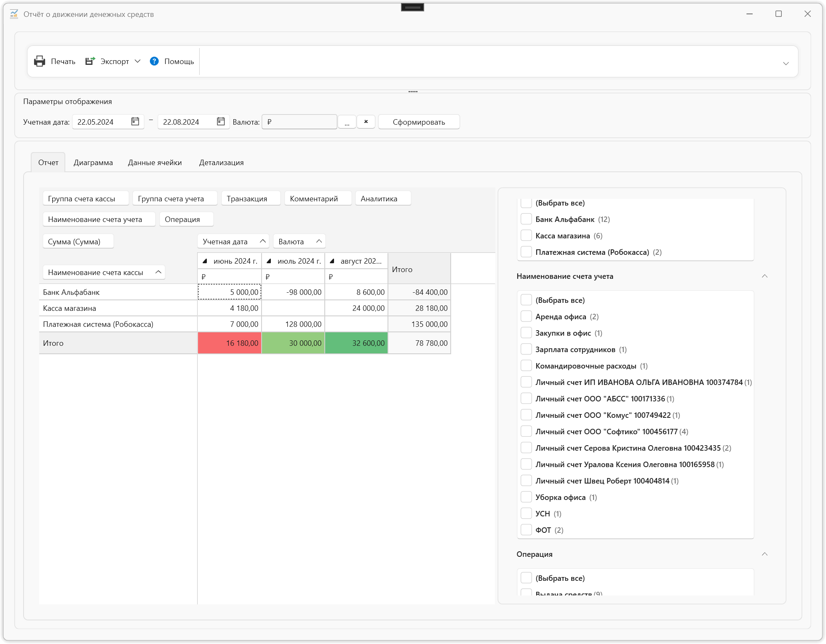The image size is (826, 644).
Task: Click the Сформировать button
Action: tap(419, 122)
